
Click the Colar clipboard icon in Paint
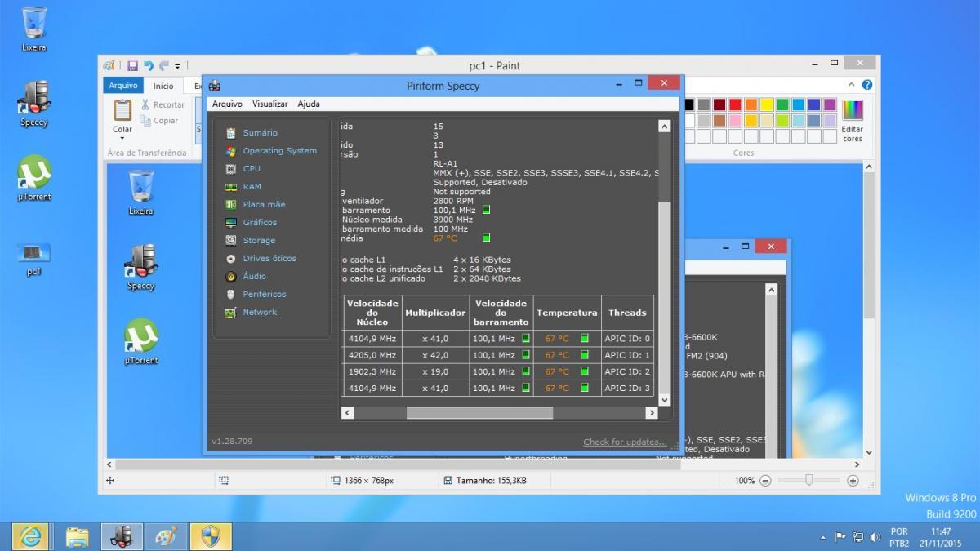click(122, 110)
